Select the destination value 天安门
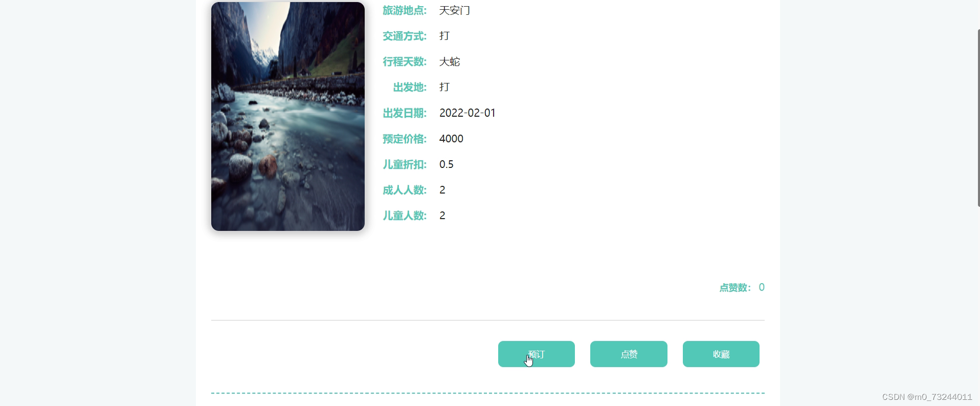This screenshot has width=980, height=406. [455, 10]
